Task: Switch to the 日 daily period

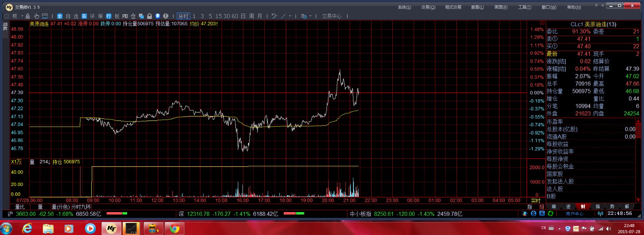Action: (x=243, y=16)
